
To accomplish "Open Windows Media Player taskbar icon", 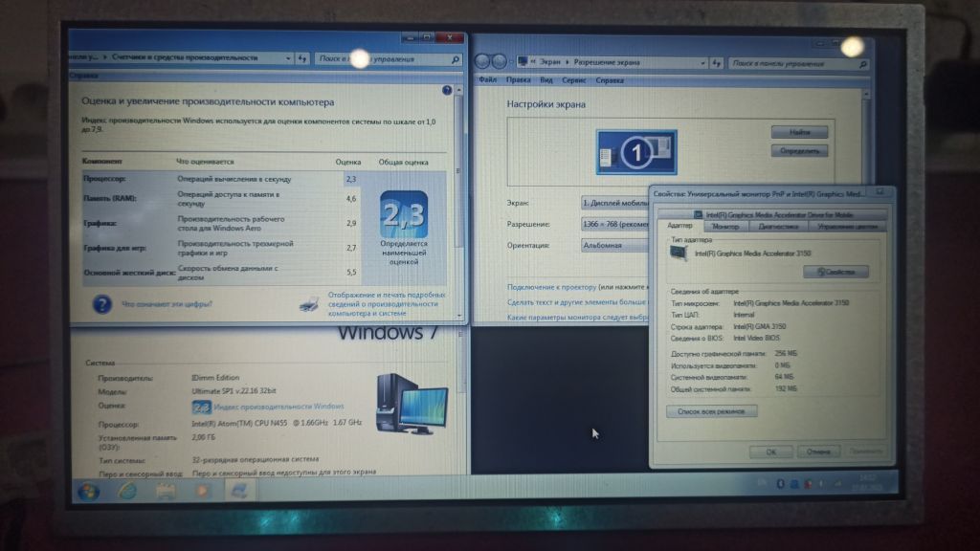I will (x=202, y=492).
